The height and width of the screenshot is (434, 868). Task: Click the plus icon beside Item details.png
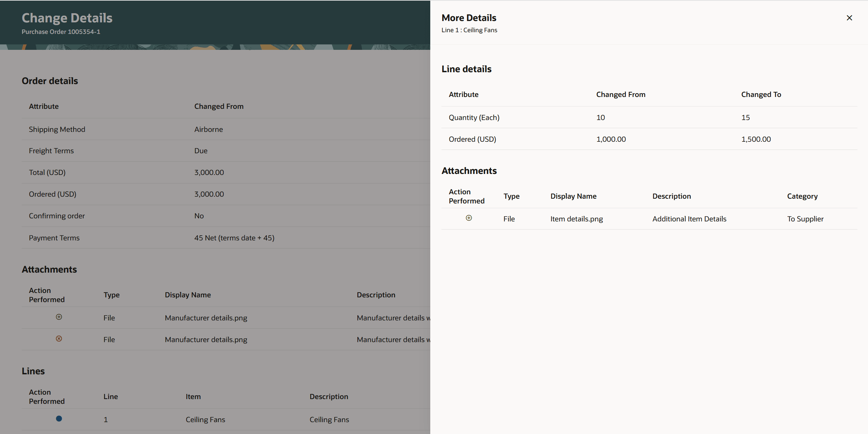point(469,218)
